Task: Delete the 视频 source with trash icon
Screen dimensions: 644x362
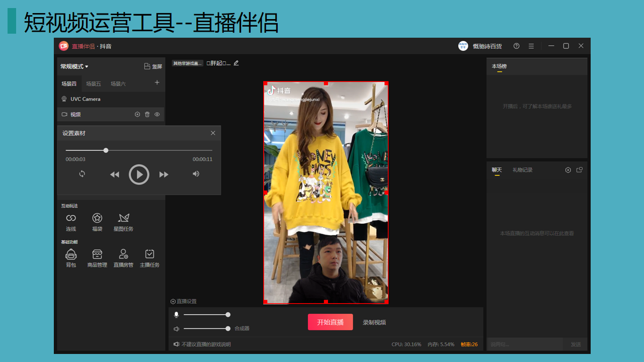Action: tap(147, 115)
